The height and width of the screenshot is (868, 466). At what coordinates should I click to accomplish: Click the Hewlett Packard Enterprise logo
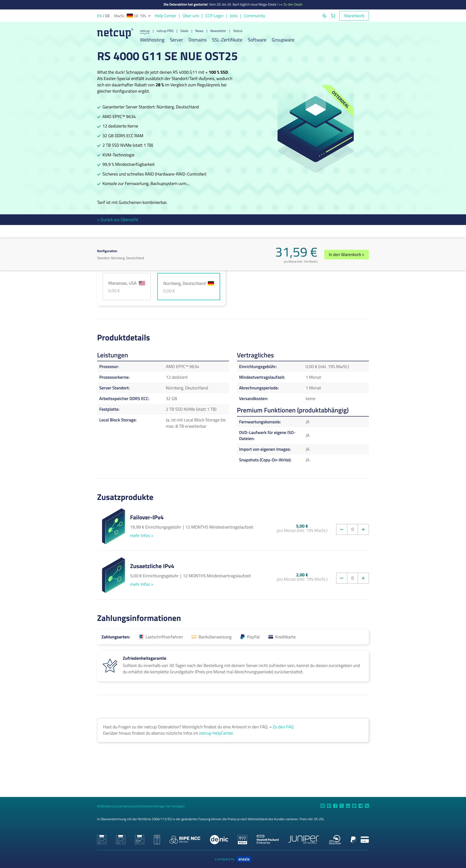pyautogui.click(x=267, y=839)
